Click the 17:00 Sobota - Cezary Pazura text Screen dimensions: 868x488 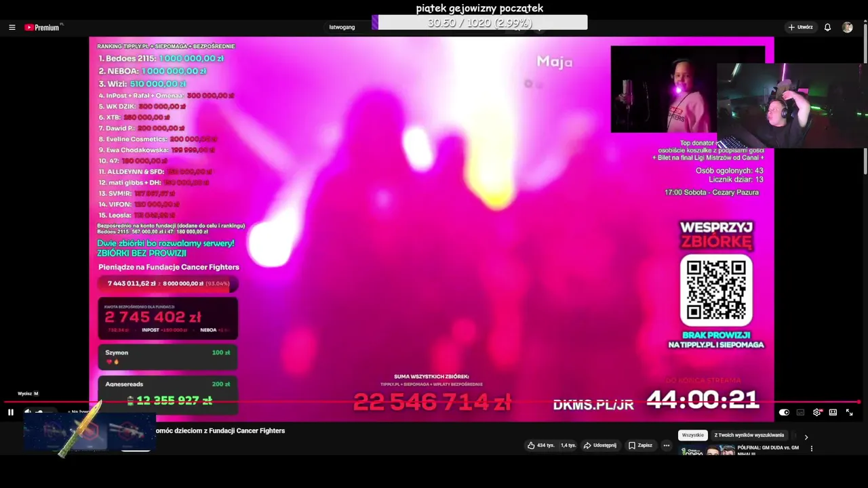pyautogui.click(x=711, y=192)
